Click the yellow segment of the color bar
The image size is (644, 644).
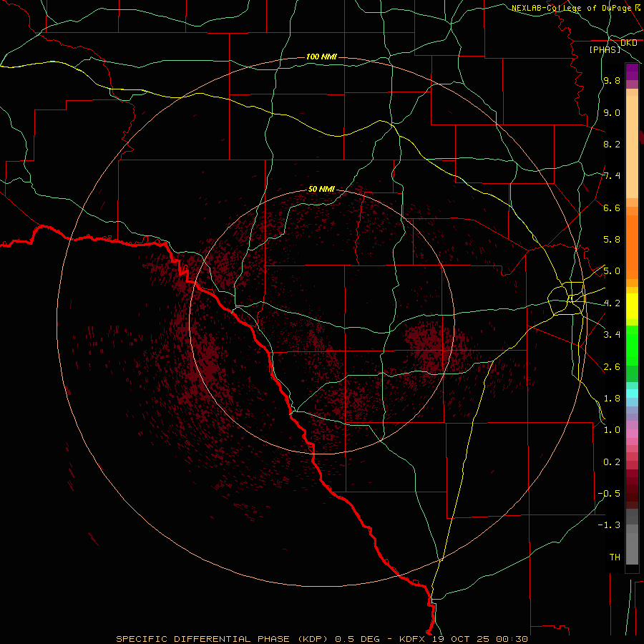632,306
